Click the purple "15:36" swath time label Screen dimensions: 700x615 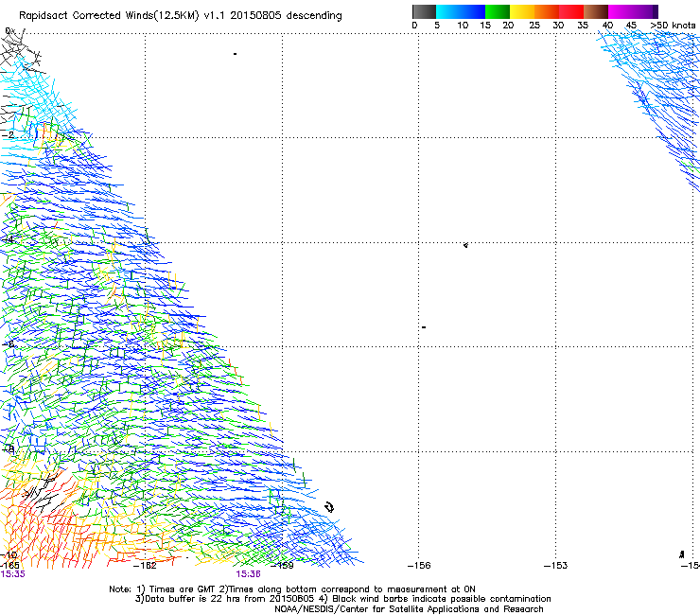pyautogui.click(x=248, y=574)
